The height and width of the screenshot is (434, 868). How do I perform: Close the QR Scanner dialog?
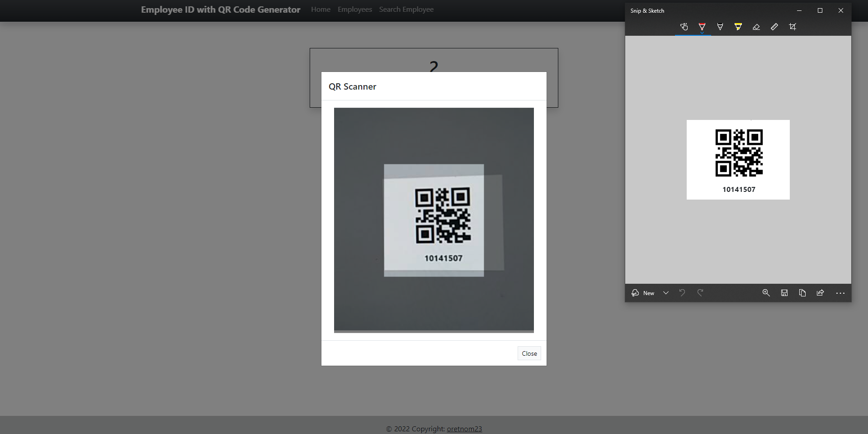(x=529, y=353)
